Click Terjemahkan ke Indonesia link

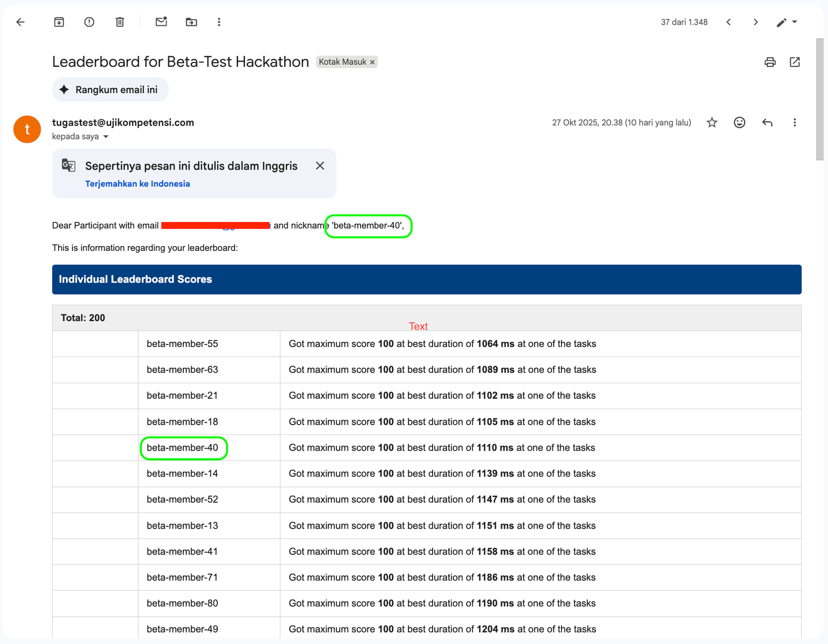138,184
